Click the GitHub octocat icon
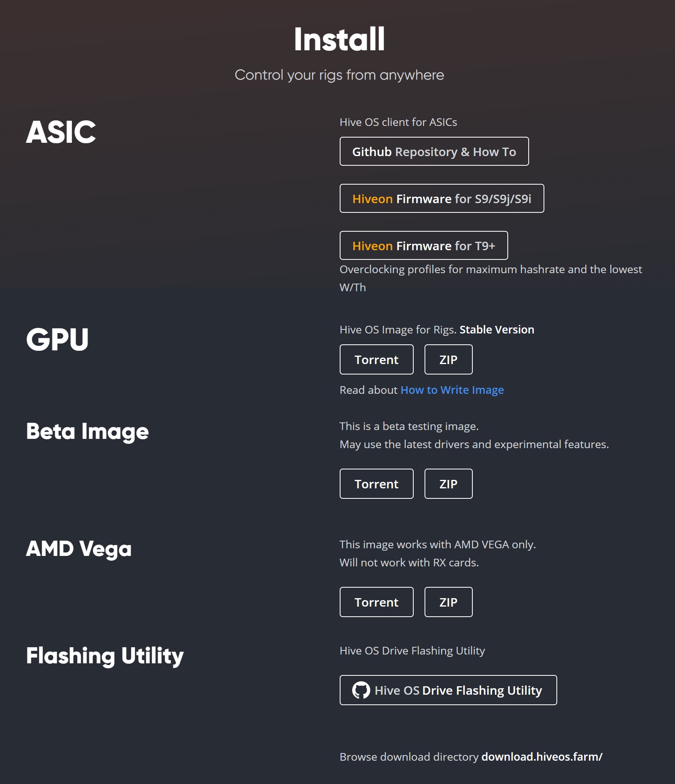675x784 pixels. tap(361, 690)
